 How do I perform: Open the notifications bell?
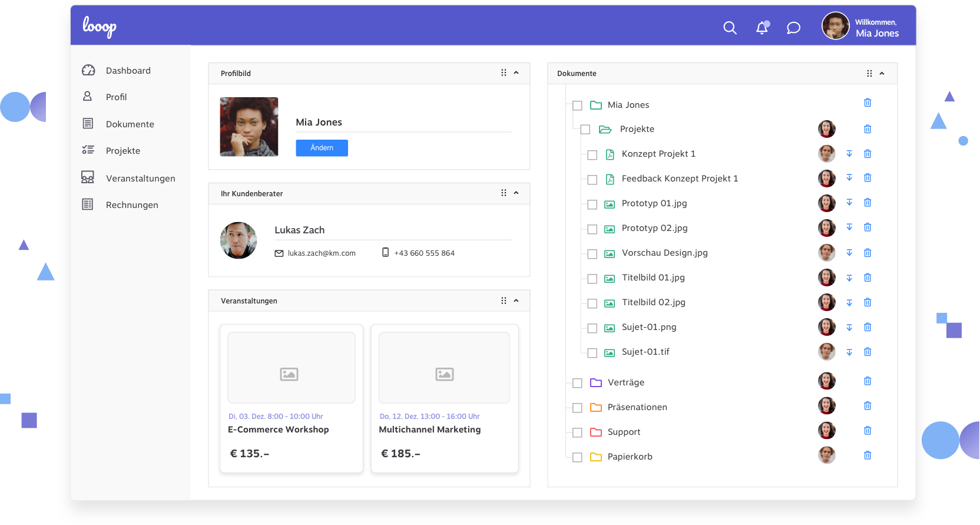pos(762,28)
